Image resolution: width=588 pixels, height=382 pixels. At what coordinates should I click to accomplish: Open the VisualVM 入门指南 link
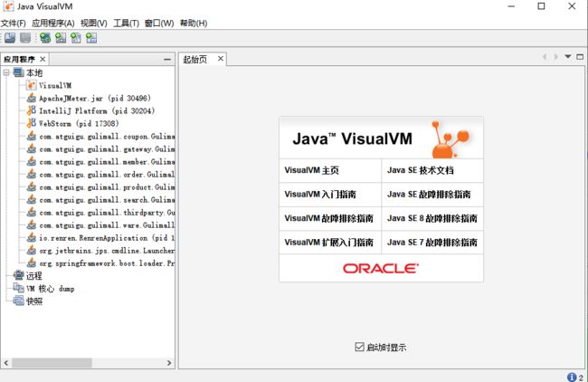pos(320,195)
